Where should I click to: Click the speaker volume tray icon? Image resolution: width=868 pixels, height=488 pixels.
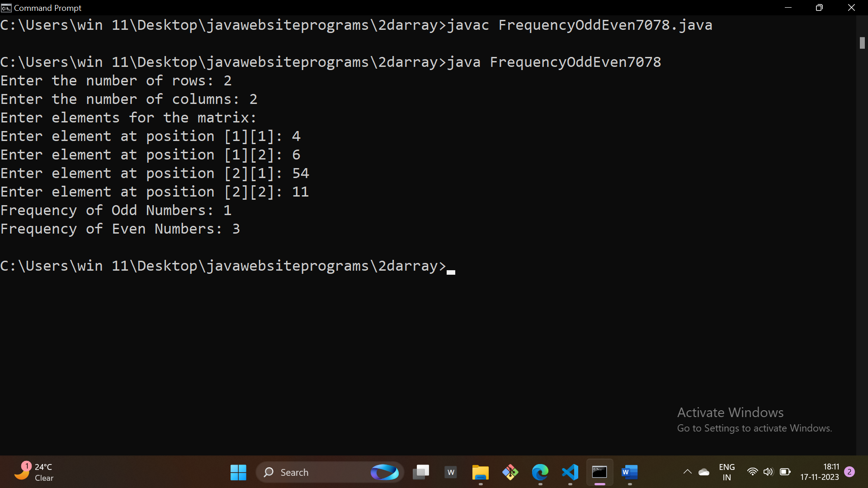point(768,472)
